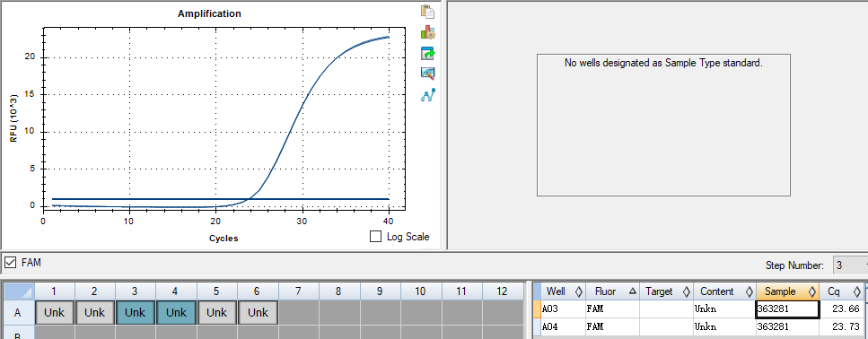Select plate column 10 header

click(x=420, y=291)
